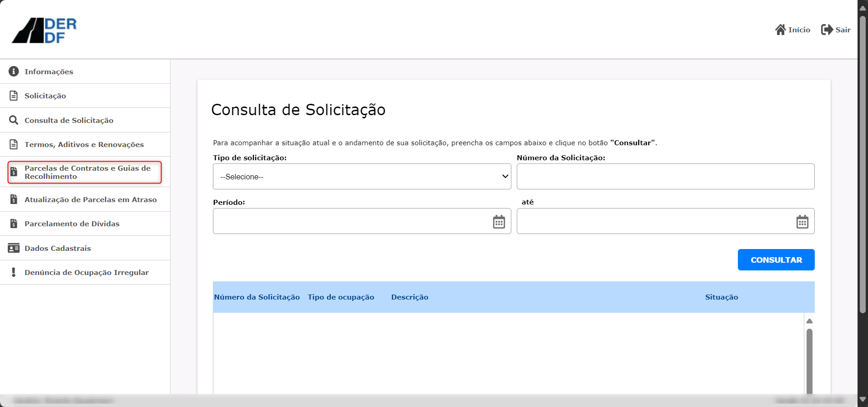
Task: Go to Parcelamento de Dívidas
Action: coord(85,224)
